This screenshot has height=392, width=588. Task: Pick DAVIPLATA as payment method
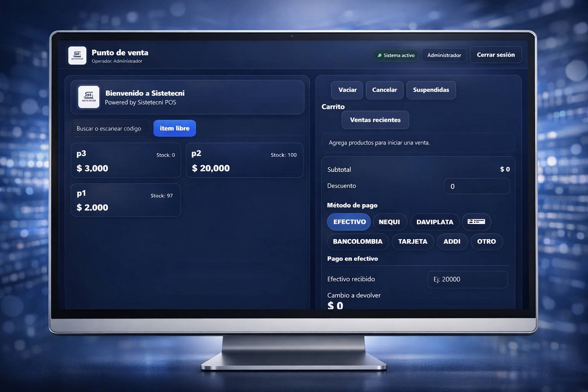(x=434, y=222)
